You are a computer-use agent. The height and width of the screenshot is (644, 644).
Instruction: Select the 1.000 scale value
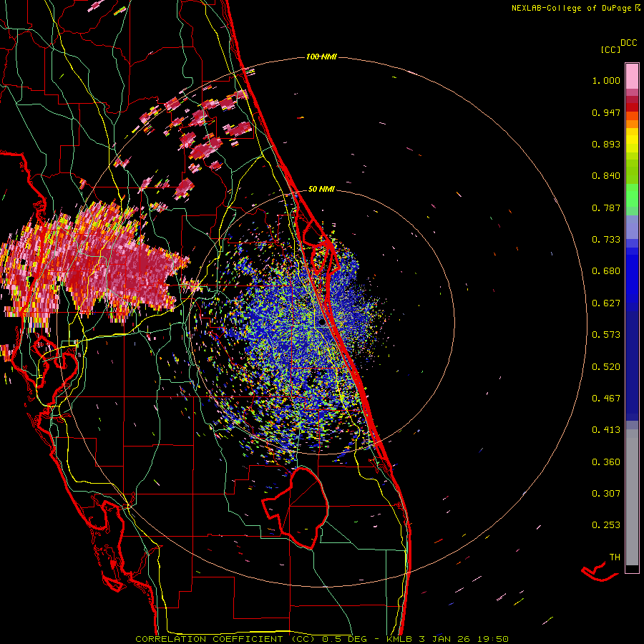click(x=606, y=80)
